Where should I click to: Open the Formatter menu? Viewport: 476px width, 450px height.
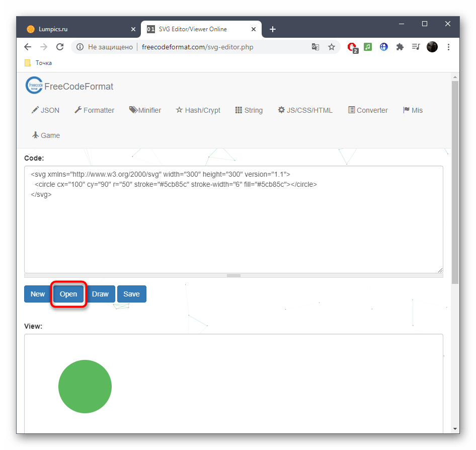pos(95,110)
